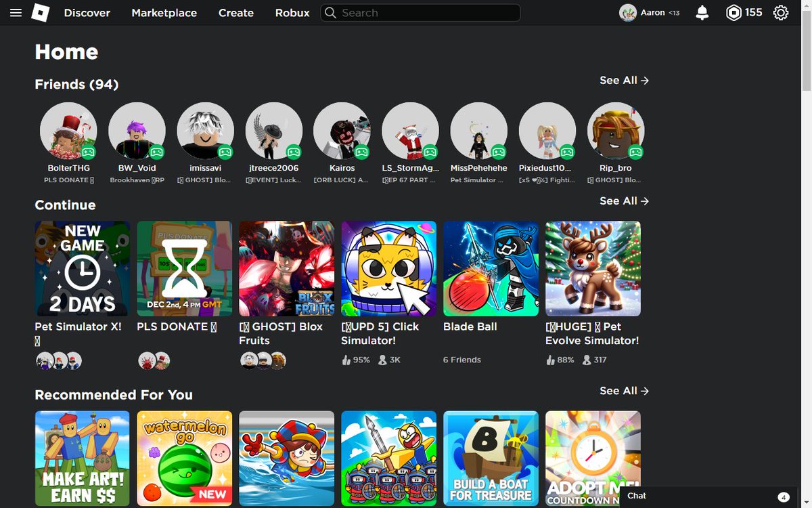The height and width of the screenshot is (508, 812).
Task: Open the Create tab
Action: click(236, 13)
